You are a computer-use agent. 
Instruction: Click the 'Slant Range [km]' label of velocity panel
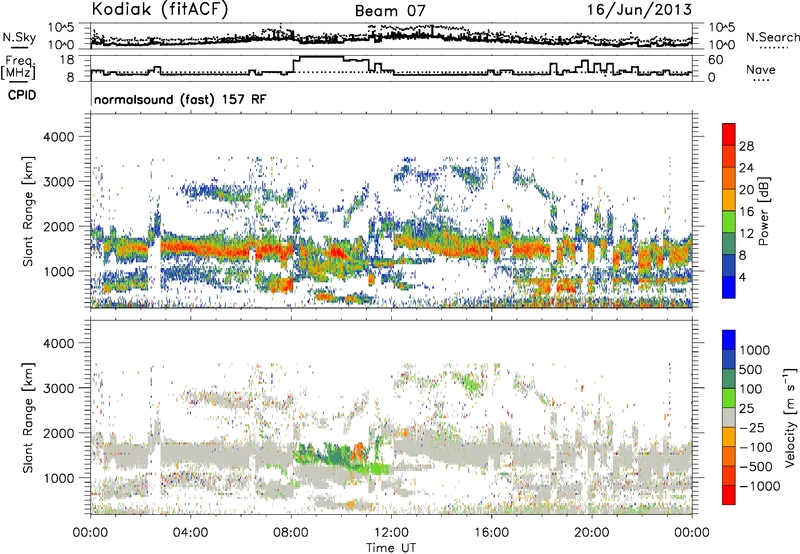(28, 417)
